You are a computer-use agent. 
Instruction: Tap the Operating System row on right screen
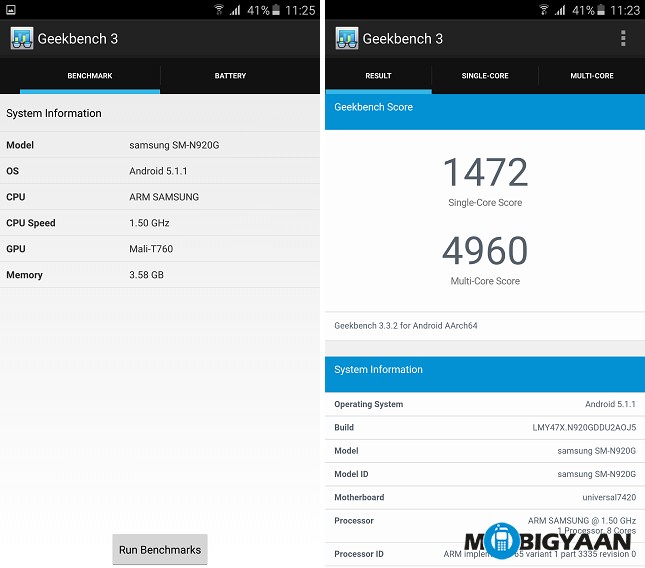(485, 404)
